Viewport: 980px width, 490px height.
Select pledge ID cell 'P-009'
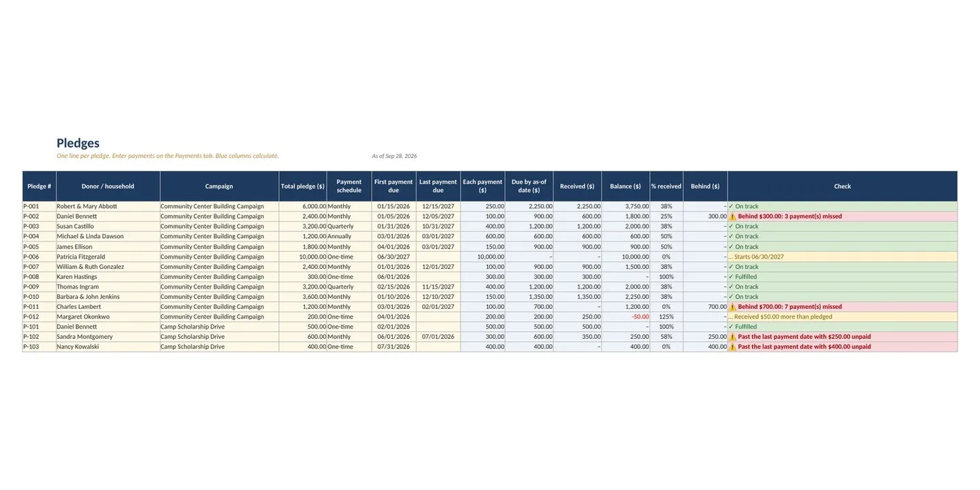39,287
